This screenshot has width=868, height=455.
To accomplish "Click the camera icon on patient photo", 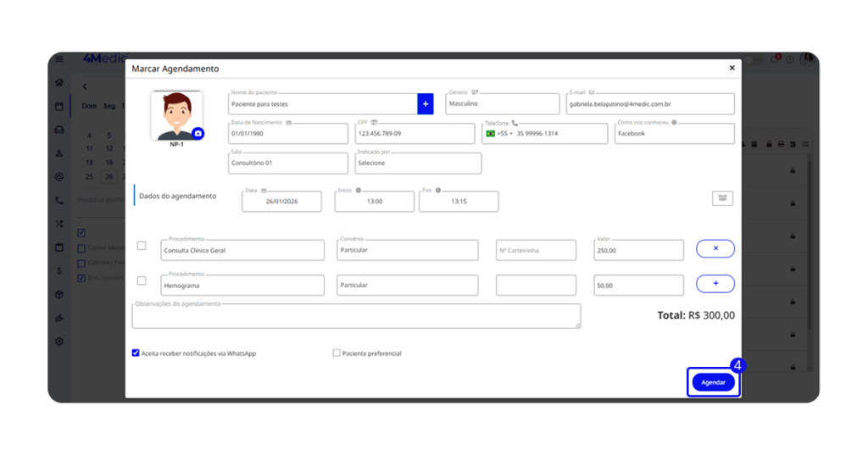I will [x=198, y=133].
